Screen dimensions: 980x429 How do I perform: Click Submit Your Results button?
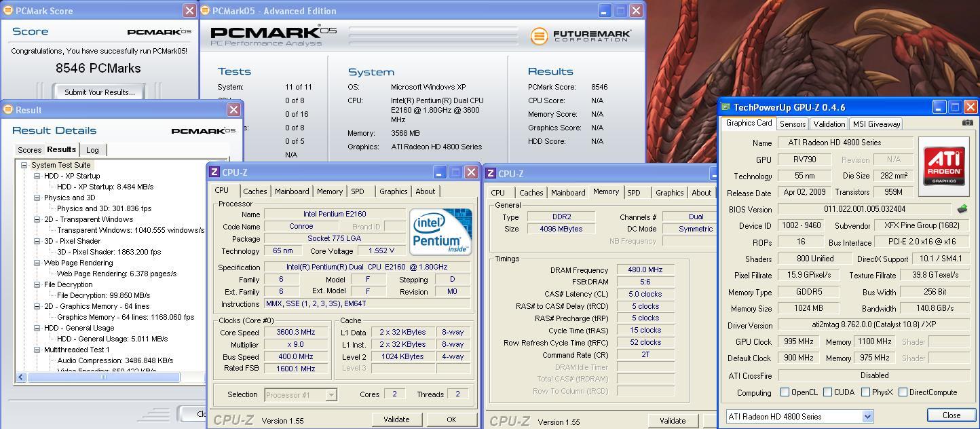(x=100, y=92)
